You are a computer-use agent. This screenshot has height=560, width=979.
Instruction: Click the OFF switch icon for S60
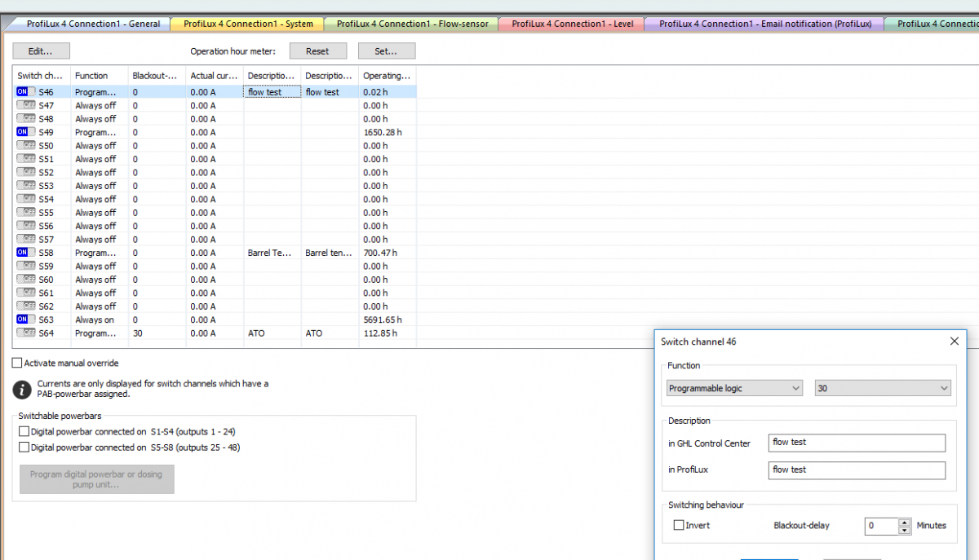(x=26, y=280)
